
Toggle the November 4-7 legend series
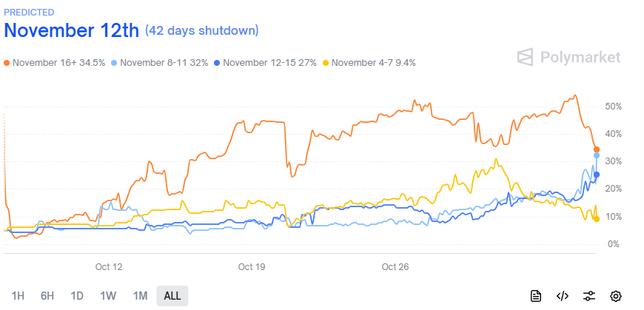click(x=369, y=63)
